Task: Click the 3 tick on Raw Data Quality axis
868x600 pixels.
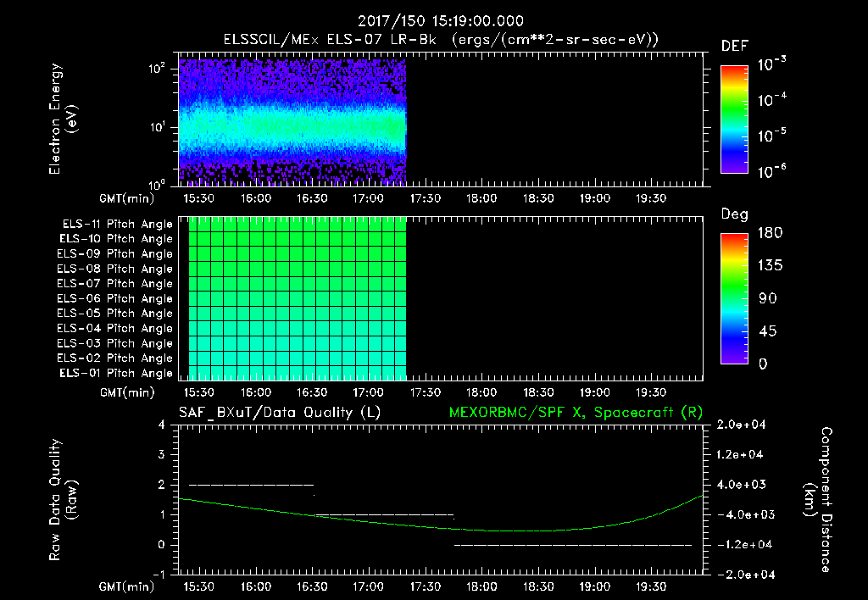Action: click(x=162, y=454)
